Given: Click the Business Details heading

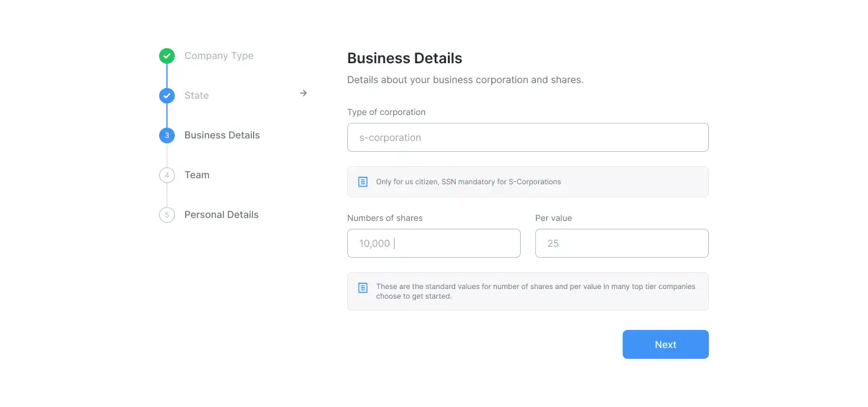Looking at the screenshot, I should coord(404,58).
